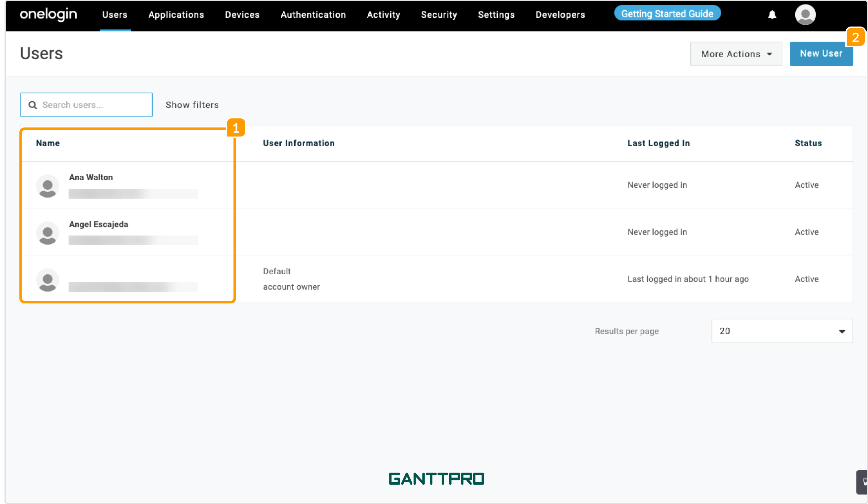The width and height of the screenshot is (868, 504).
Task: Expand Show filters
Action: 192,105
